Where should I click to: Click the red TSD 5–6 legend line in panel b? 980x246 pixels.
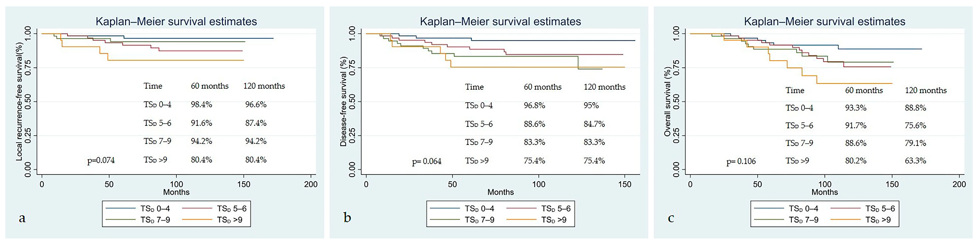(x=521, y=208)
